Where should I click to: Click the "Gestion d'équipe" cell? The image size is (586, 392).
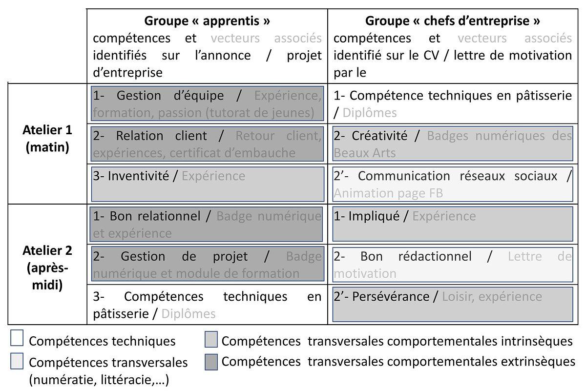point(207,103)
